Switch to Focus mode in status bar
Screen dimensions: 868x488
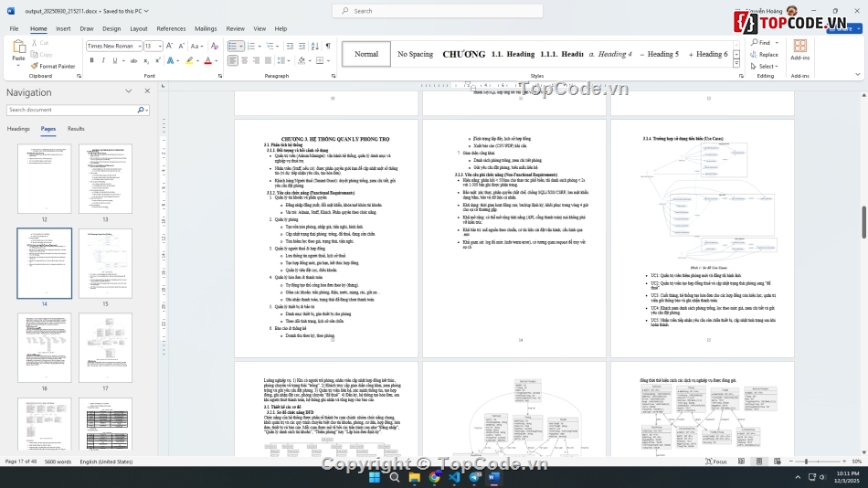tap(716, 461)
